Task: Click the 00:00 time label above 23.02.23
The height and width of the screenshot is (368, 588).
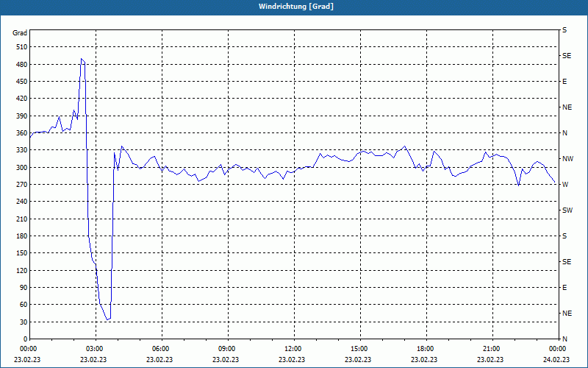Action: click(x=27, y=349)
